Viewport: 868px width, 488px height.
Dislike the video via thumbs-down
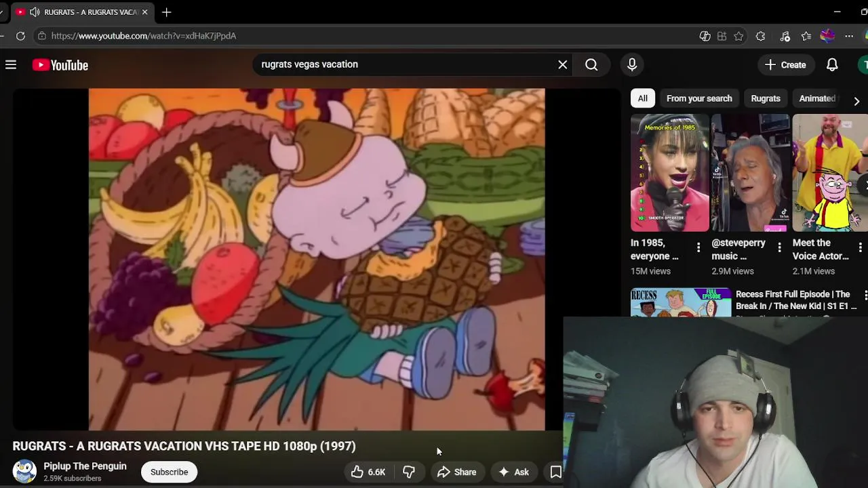click(409, 472)
